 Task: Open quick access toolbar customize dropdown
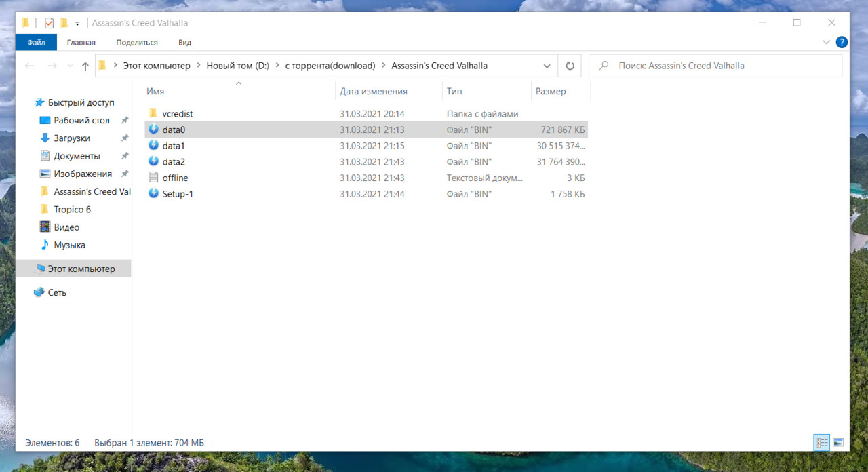(77, 24)
